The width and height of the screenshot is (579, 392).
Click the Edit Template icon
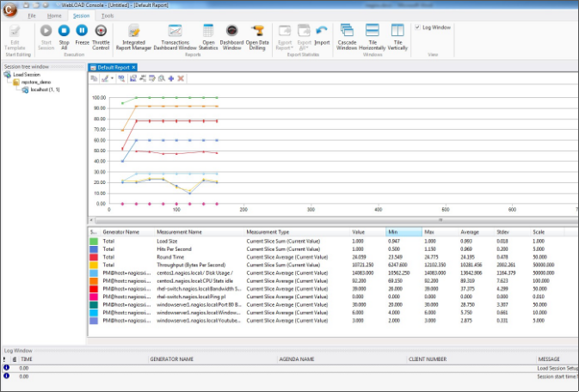[x=15, y=31]
